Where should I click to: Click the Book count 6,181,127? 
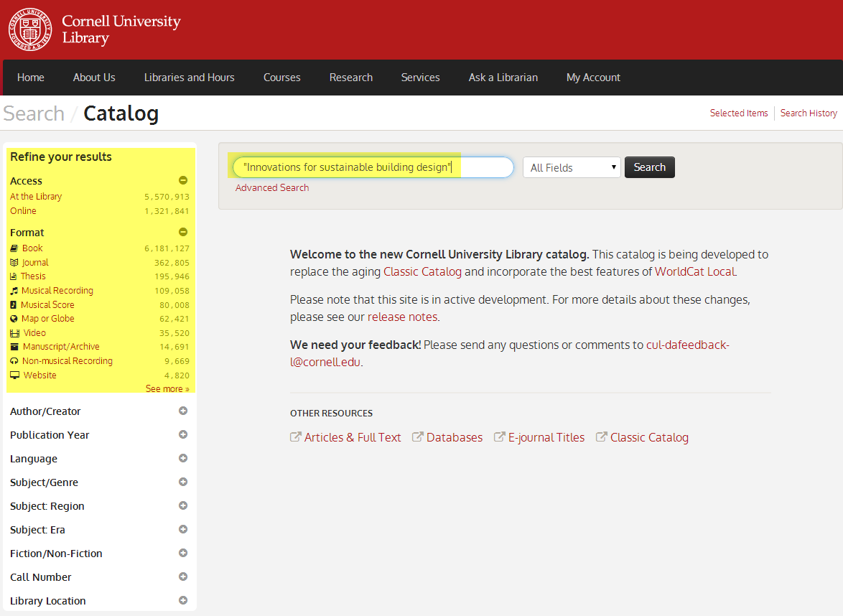(167, 248)
